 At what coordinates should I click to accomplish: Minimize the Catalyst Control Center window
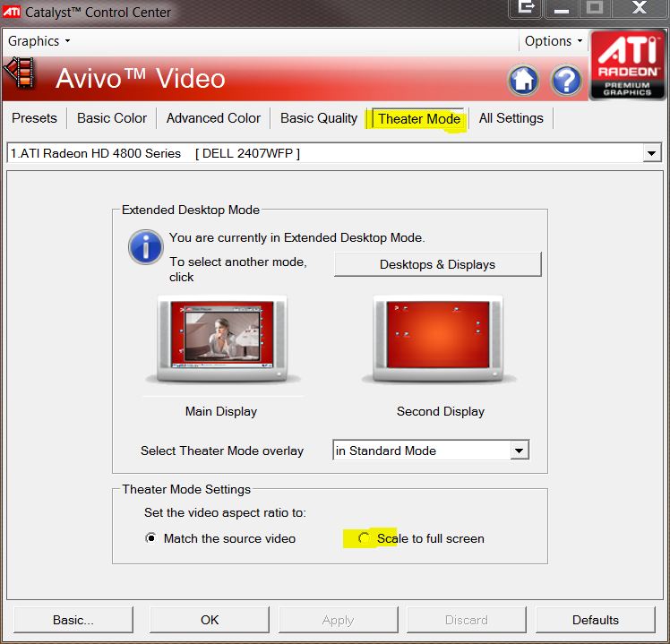pos(562,8)
